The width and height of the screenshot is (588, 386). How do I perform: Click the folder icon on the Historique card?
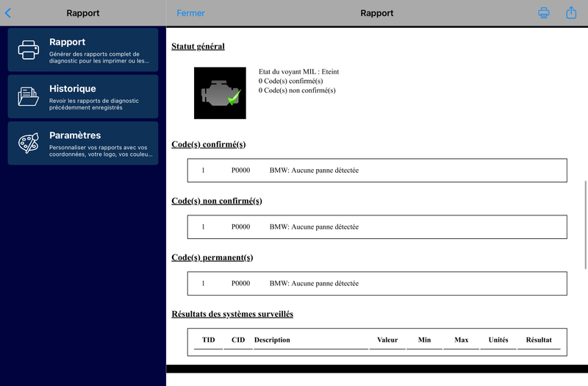point(29,96)
